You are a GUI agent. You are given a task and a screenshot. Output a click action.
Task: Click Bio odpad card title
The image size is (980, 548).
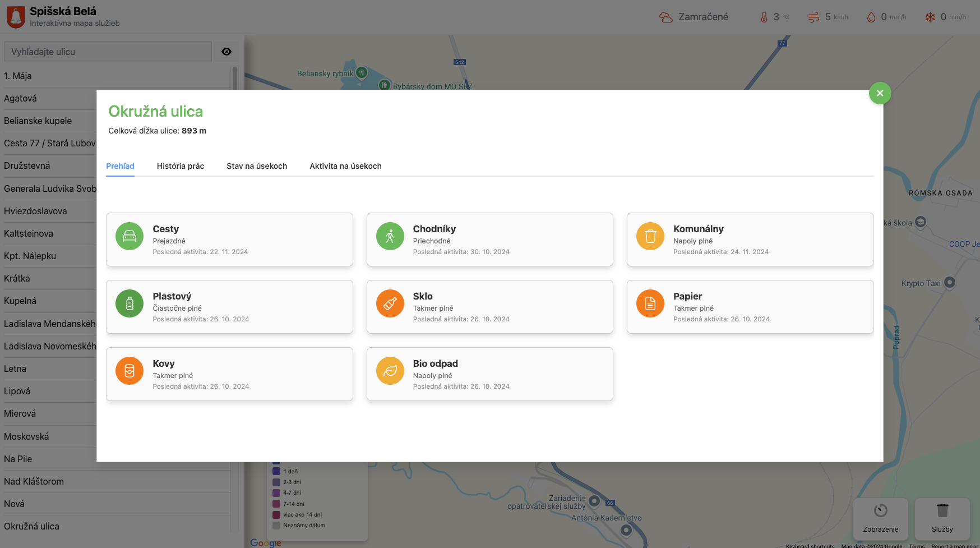tap(436, 363)
